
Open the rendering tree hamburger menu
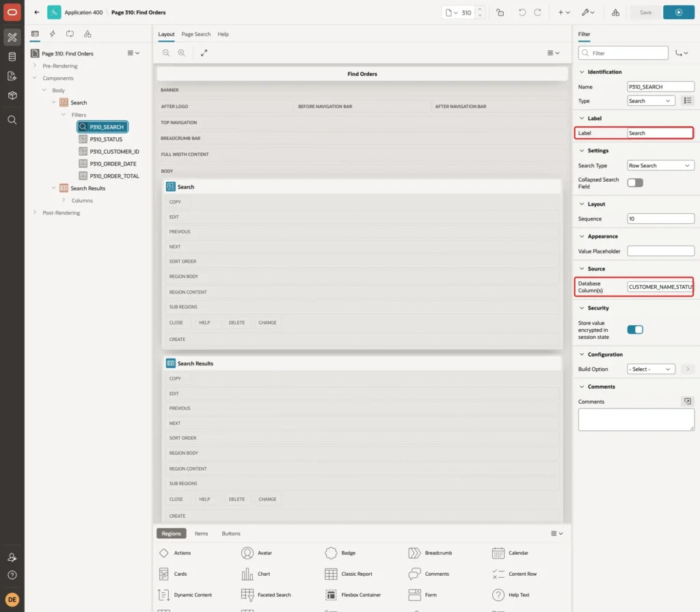pos(133,53)
